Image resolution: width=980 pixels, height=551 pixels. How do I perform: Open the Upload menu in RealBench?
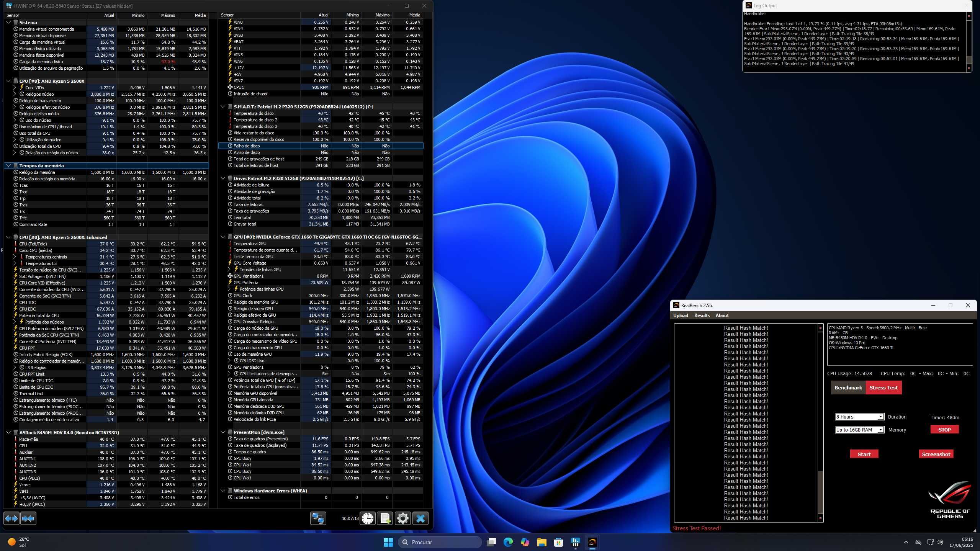click(x=681, y=316)
